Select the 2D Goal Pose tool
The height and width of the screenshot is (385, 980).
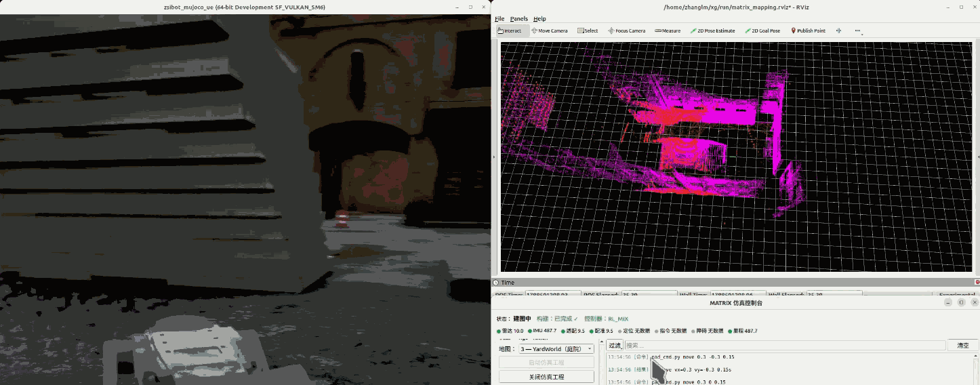click(762, 31)
